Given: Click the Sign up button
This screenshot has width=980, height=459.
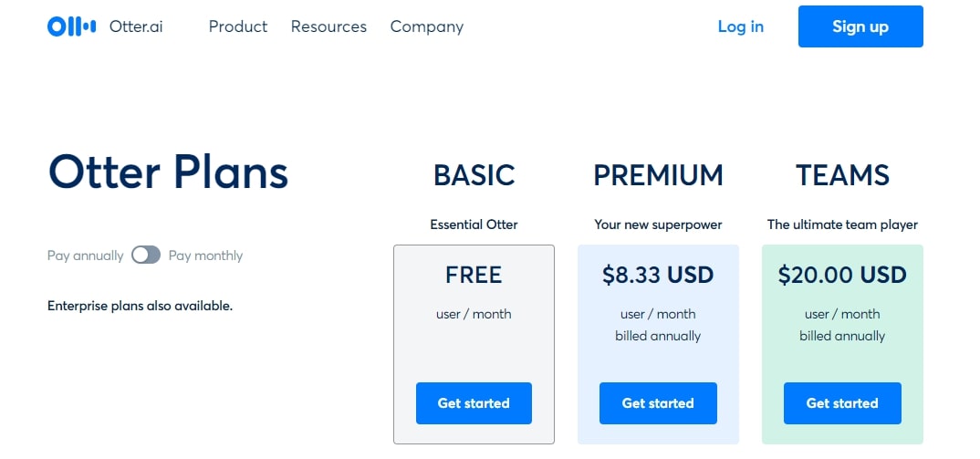Looking at the screenshot, I should tap(860, 26).
